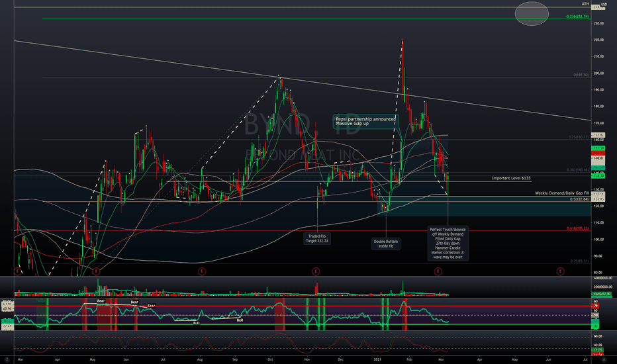
Task: Click the 0.75(85.51) fib level label
Action: (579, 261)
